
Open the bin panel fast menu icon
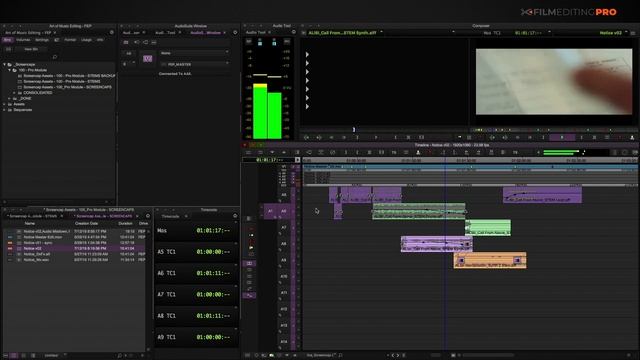coord(148,216)
